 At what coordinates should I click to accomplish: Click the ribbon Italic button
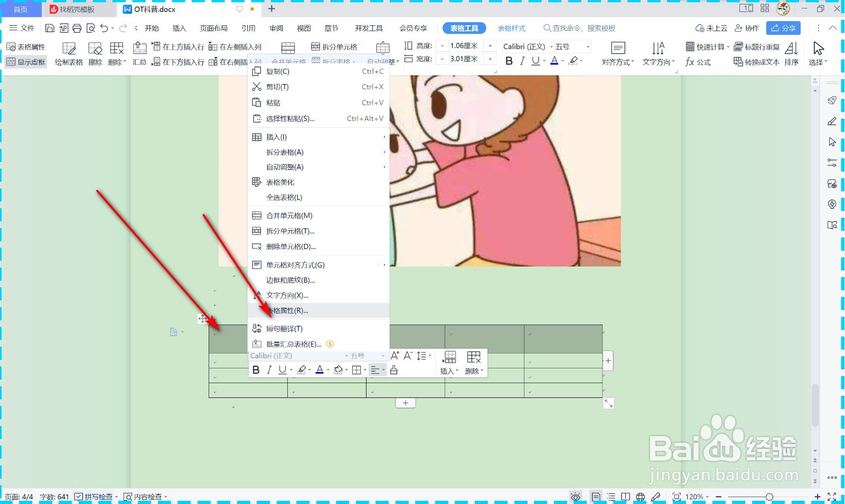pos(522,61)
